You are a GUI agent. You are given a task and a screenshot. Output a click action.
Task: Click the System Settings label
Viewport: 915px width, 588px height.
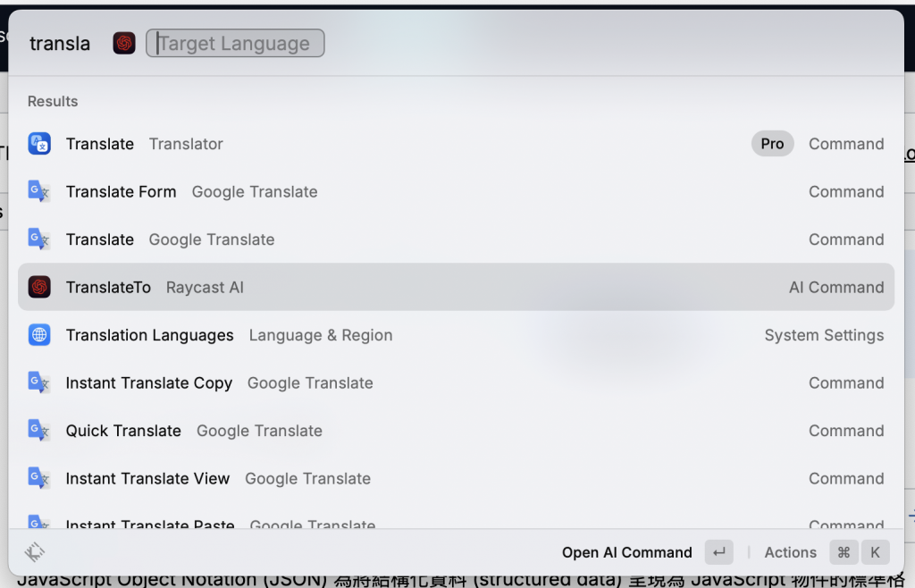(x=824, y=335)
